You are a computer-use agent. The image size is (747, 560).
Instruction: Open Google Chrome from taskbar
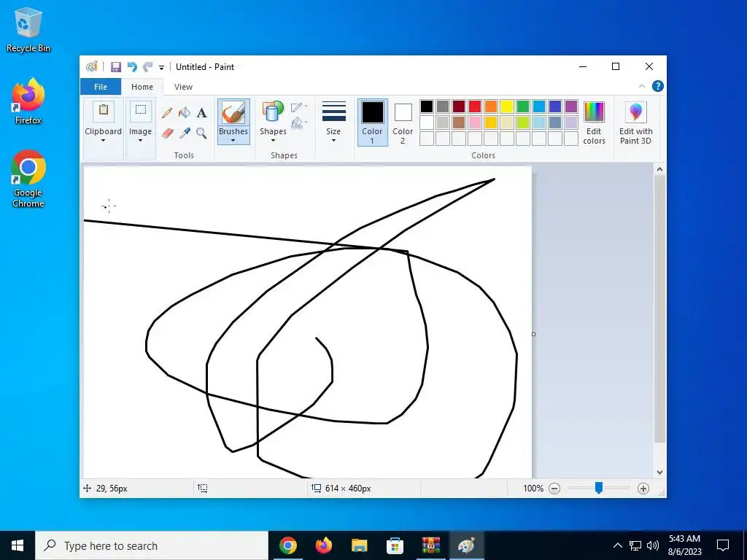click(x=287, y=545)
